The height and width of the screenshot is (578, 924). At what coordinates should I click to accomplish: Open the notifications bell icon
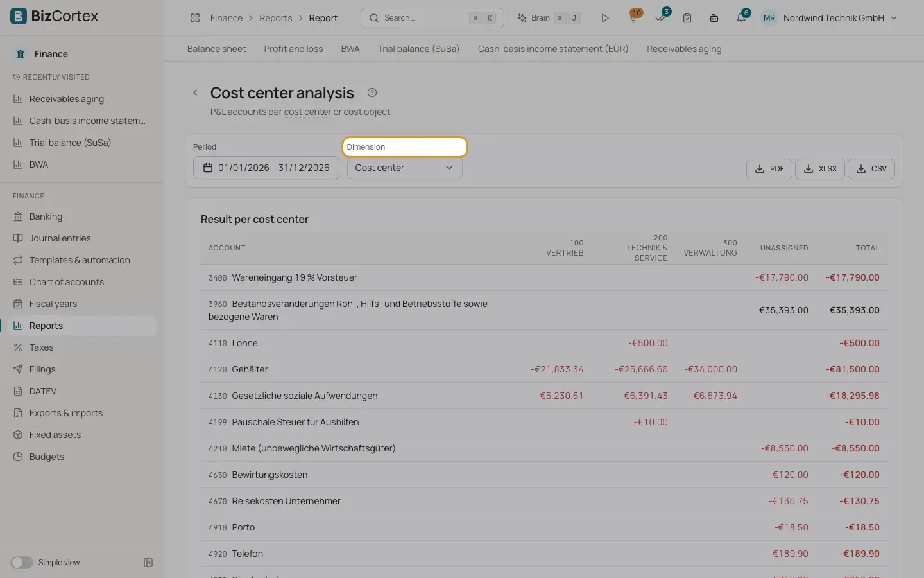(x=741, y=17)
